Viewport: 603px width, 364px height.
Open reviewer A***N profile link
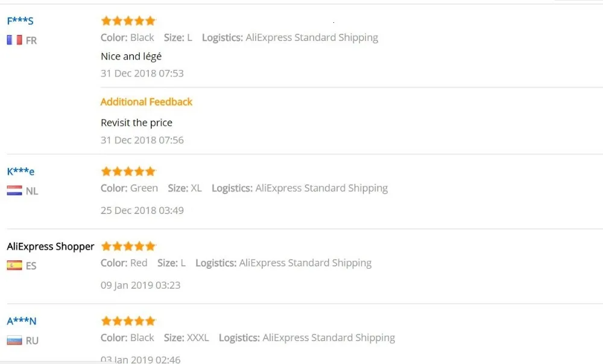[22, 321]
